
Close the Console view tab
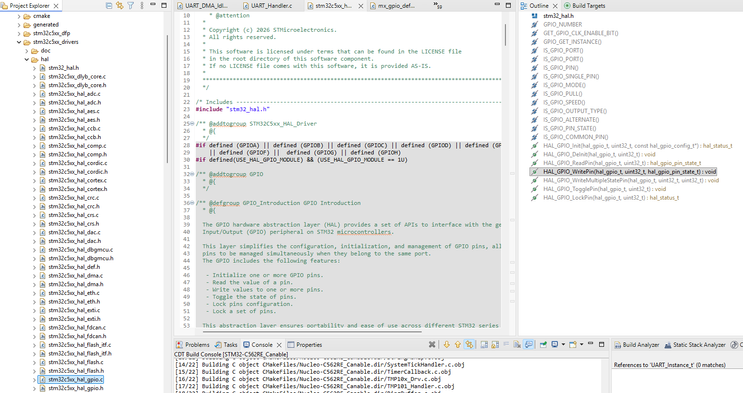[x=279, y=345]
